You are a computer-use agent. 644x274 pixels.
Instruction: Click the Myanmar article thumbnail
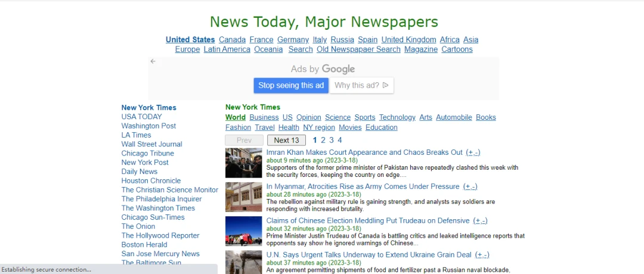point(243,197)
